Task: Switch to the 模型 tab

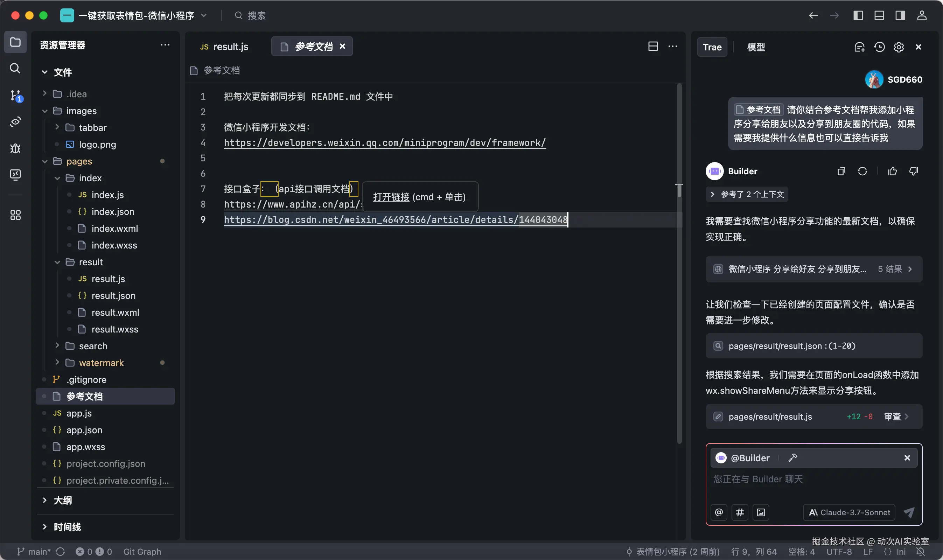Action: click(x=756, y=47)
